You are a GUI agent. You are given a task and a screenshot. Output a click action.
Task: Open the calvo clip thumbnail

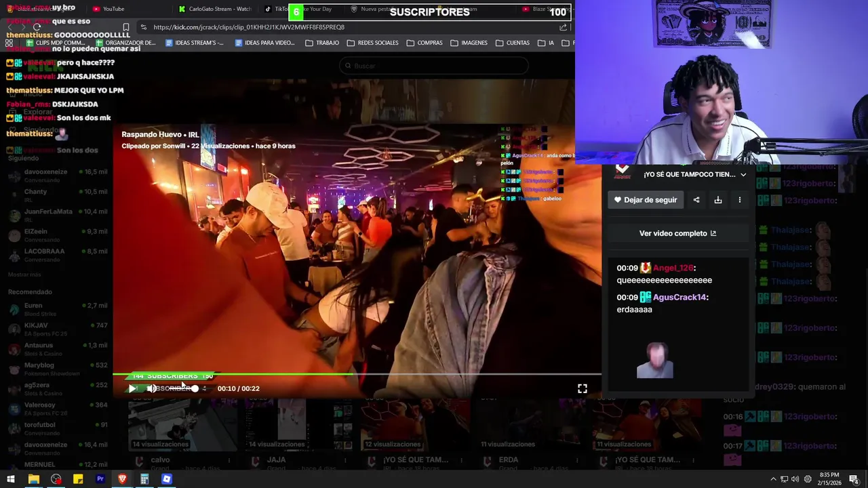[x=182, y=424]
